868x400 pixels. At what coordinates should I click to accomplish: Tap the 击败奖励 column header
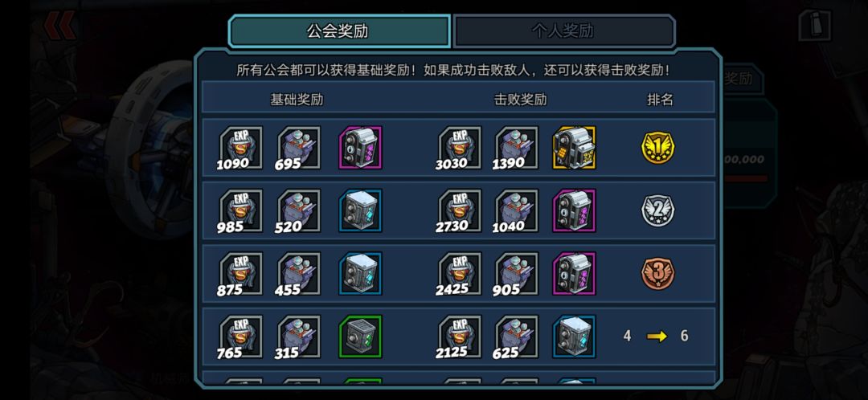click(x=520, y=100)
